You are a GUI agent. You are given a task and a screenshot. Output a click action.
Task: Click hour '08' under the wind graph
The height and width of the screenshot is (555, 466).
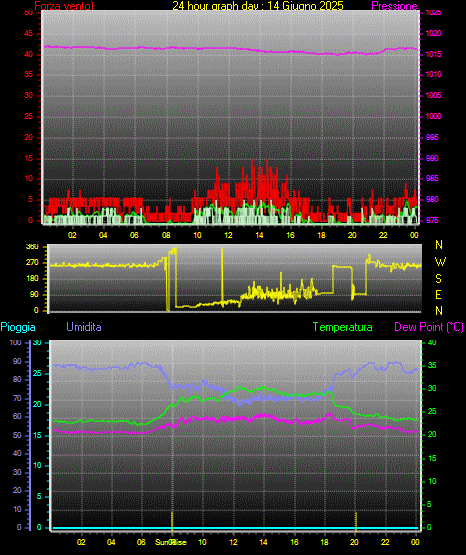click(x=166, y=235)
